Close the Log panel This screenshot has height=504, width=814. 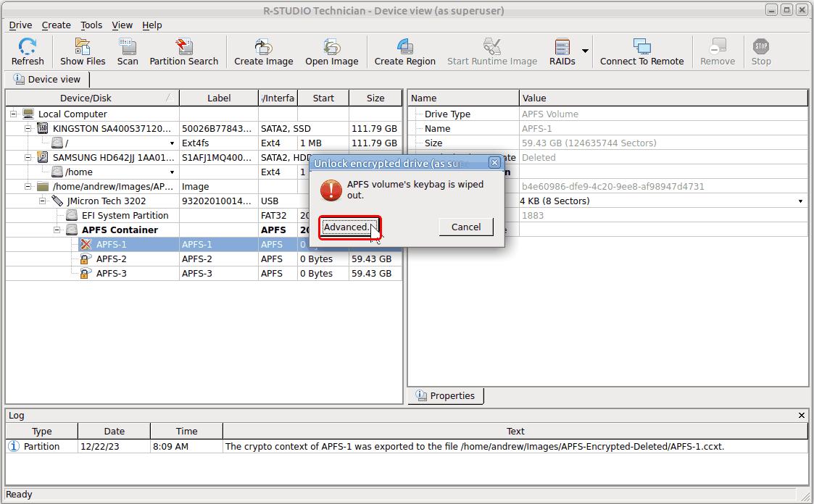(x=801, y=415)
